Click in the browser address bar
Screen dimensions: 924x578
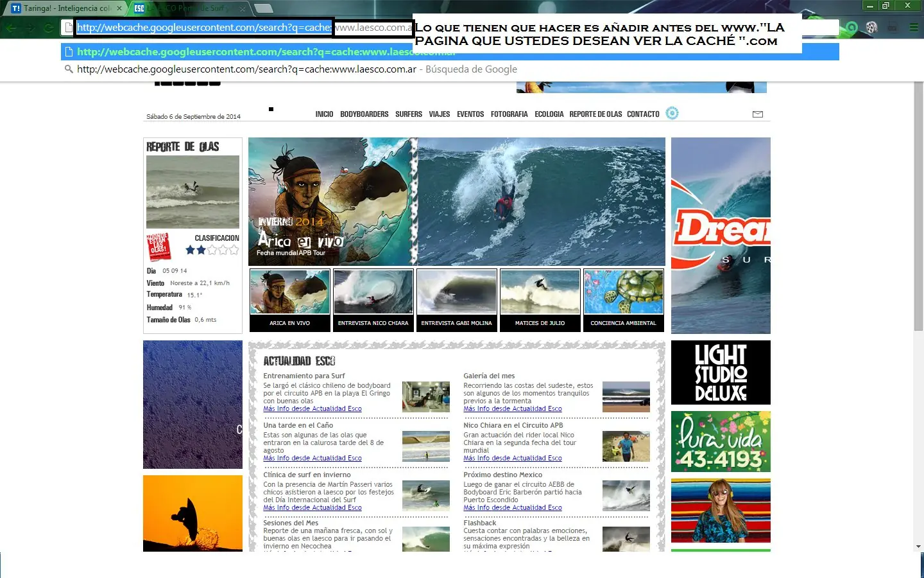(450, 28)
